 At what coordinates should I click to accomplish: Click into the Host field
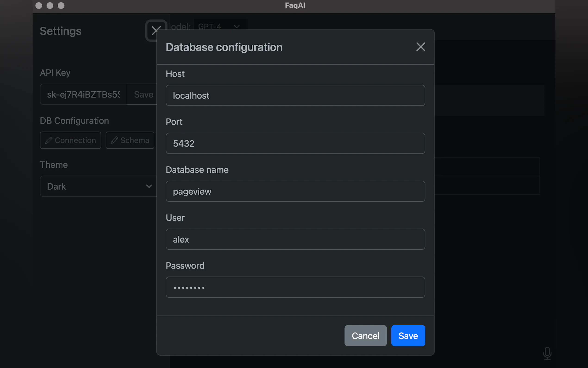point(295,95)
